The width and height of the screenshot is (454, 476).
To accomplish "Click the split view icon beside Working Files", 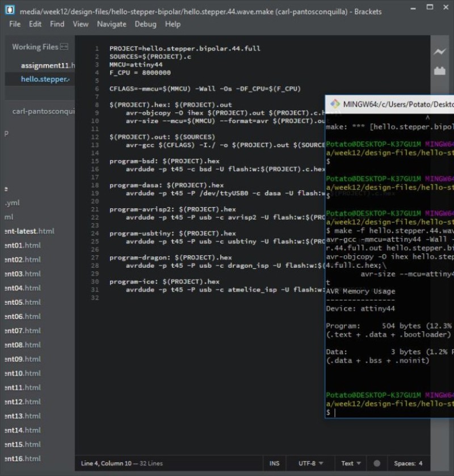I will pyautogui.click(x=64, y=47).
